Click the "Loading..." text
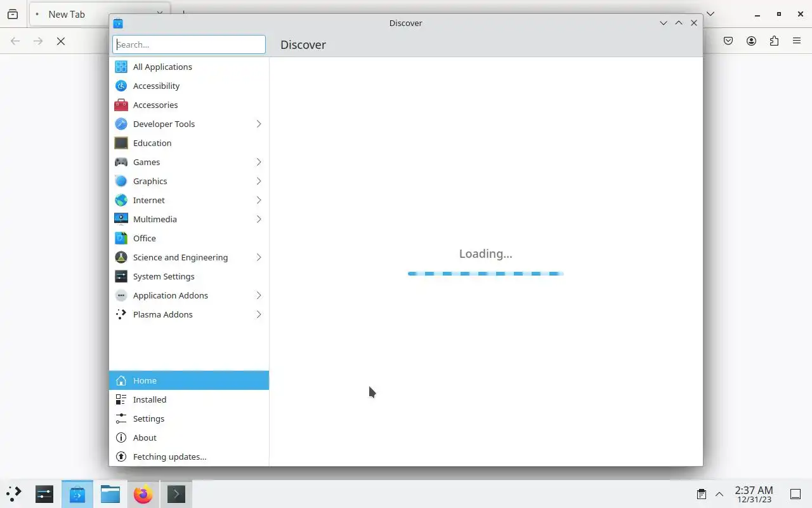 pyautogui.click(x=485, y=253)
